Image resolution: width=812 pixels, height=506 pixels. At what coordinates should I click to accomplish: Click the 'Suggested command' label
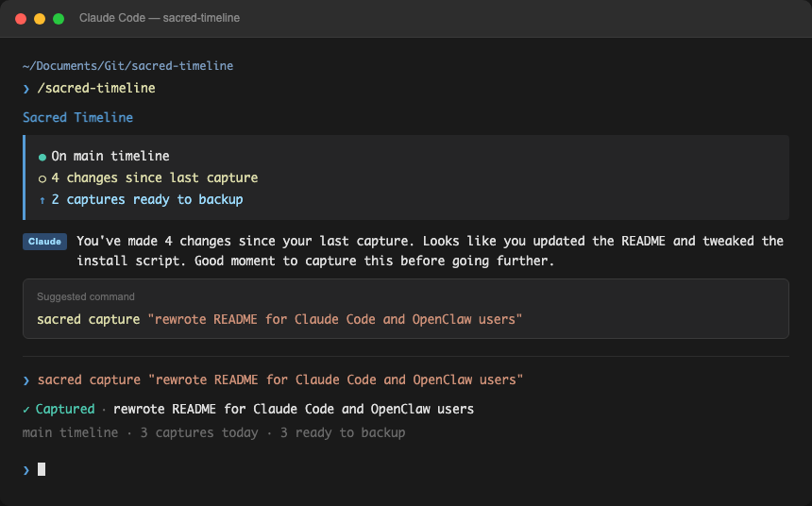[85, 296]
